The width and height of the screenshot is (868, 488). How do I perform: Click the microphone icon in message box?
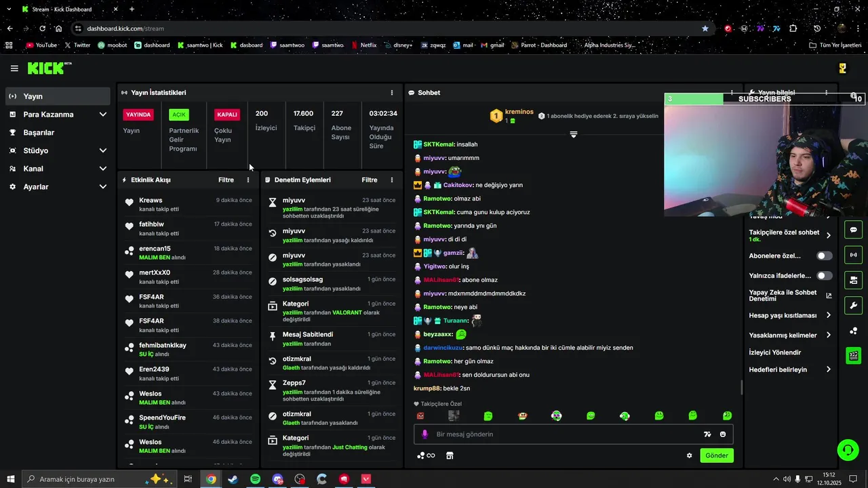pyautogui.click(x=425, y=434)
